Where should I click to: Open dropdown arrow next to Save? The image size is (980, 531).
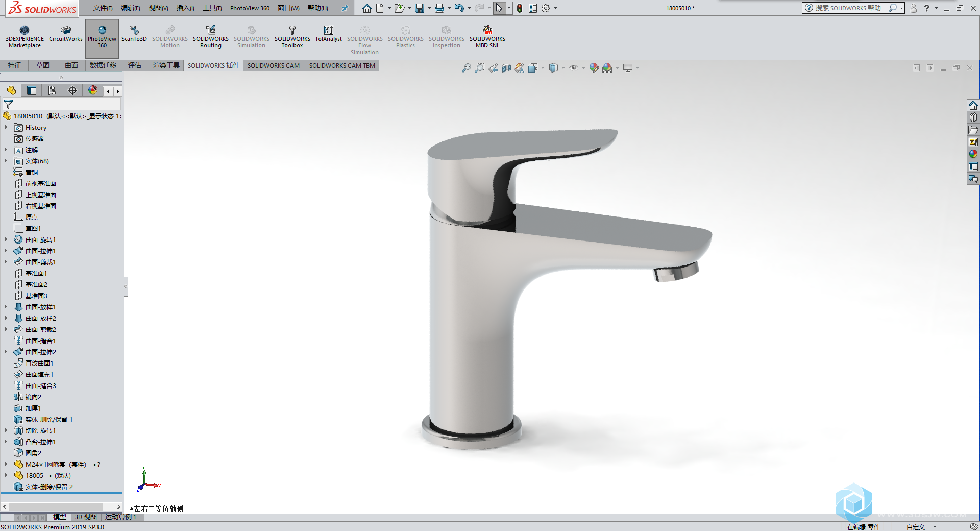click(429, 8)
